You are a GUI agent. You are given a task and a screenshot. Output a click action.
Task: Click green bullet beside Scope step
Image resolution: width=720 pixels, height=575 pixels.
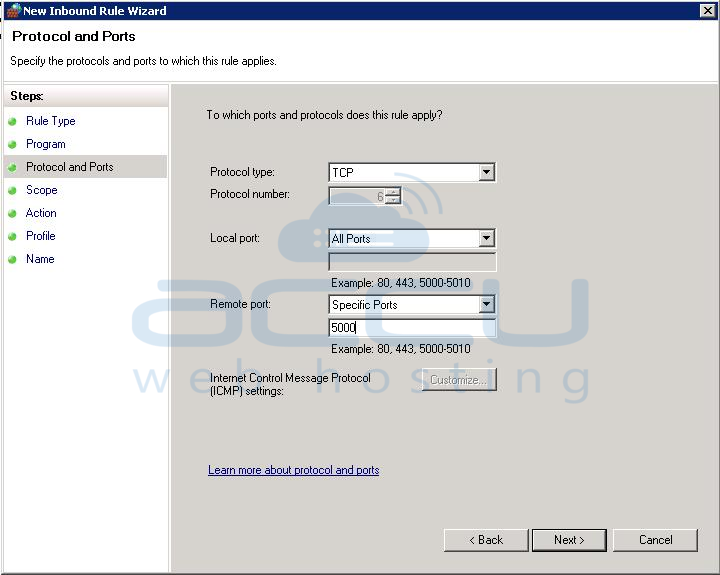coord(12,190)
